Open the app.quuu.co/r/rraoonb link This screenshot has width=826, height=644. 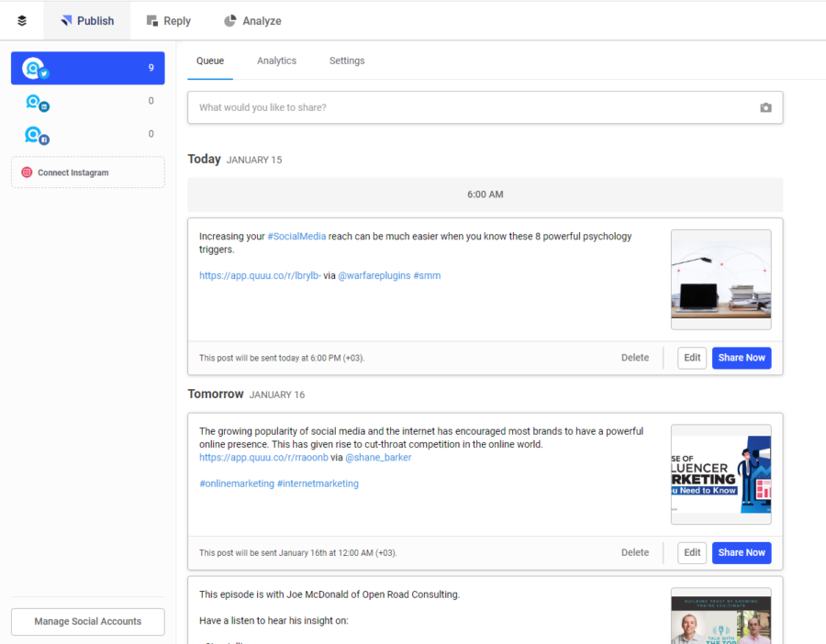click(263, 458)
